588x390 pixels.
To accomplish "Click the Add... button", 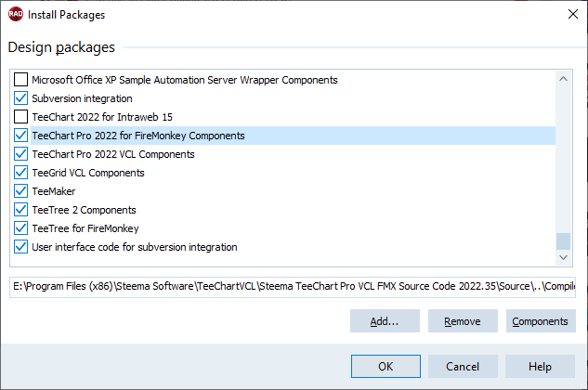I will pos(385,321).
